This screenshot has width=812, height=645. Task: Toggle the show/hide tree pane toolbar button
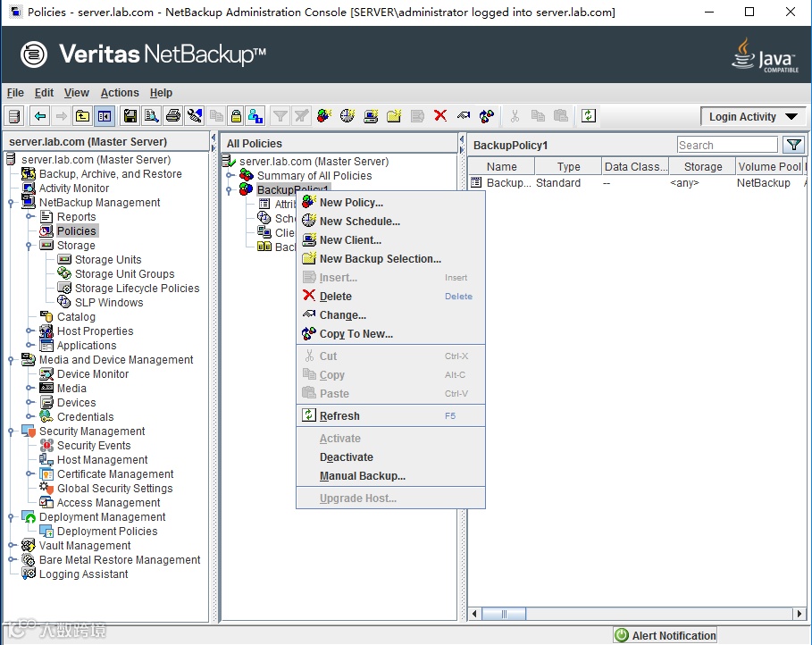pyautogui.click(x=105, y=116)
